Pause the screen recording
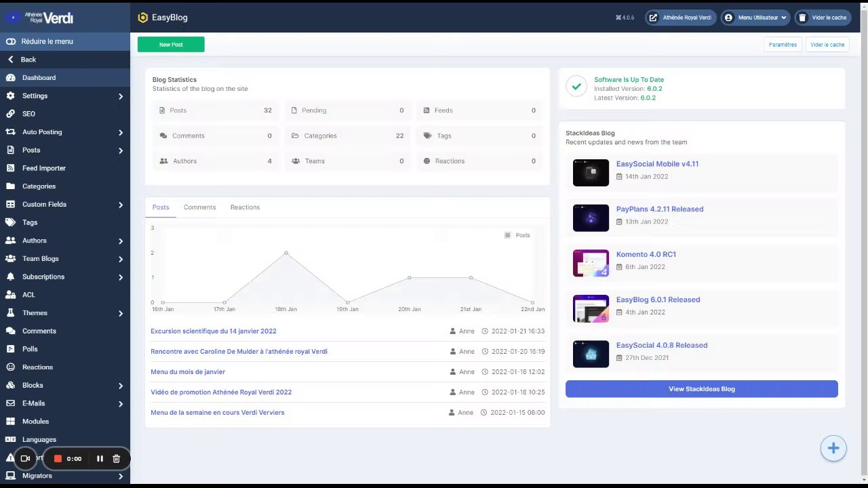 (x=100, y=459)
